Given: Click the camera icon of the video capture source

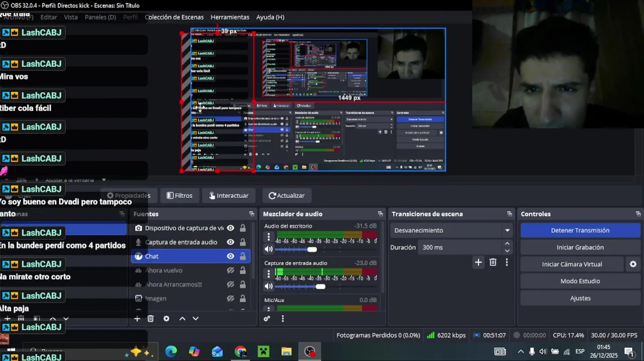Looking at the screenshot, I should coord(139,228).
